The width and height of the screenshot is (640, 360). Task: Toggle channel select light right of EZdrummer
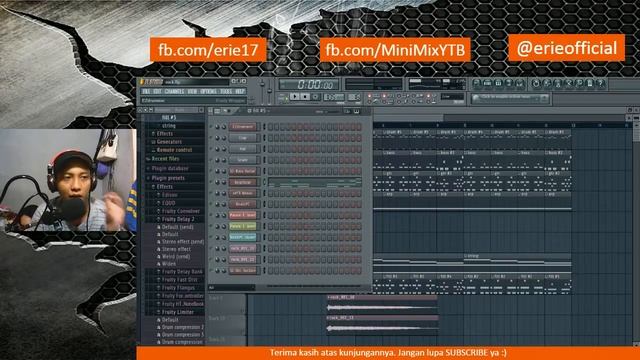pyautogui.click(x=264, y=127)
